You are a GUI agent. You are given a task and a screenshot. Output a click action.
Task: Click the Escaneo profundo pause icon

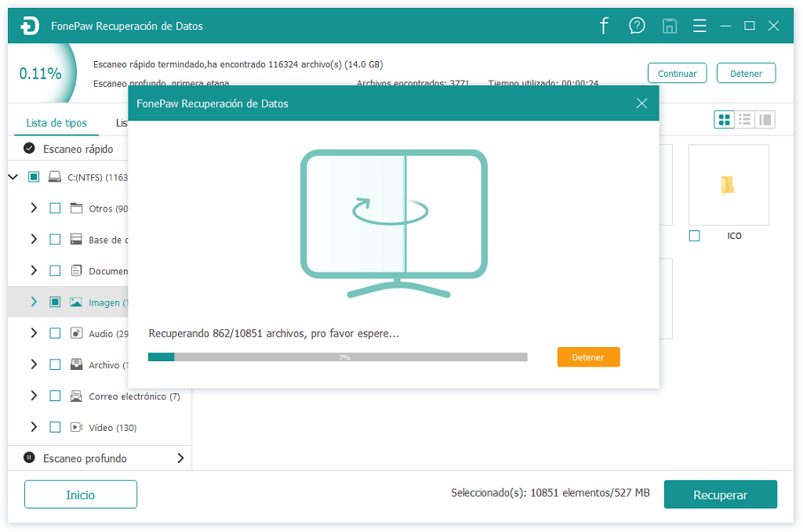pyautogui.click(x=29, y=458)
